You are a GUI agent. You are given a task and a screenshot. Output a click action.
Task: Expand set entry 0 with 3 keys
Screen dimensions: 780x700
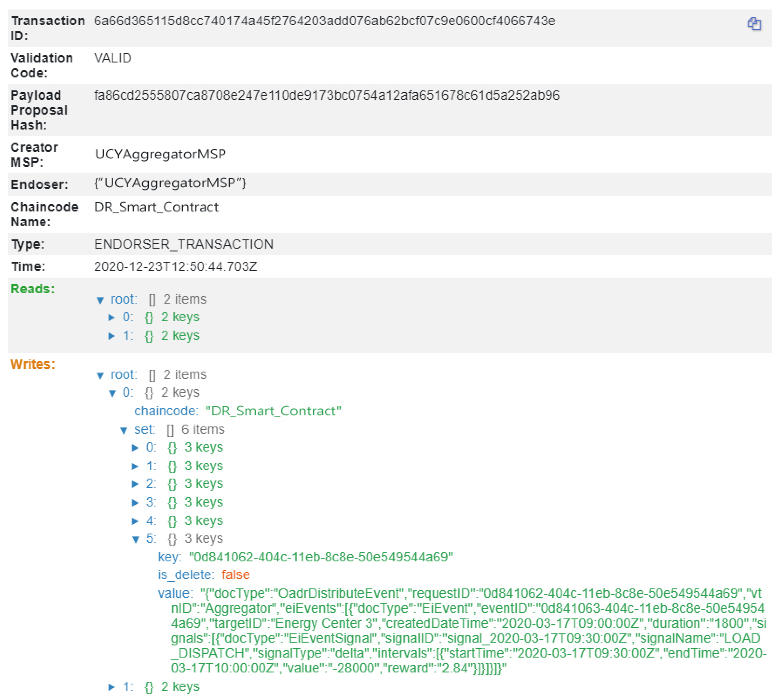point(135,448)
